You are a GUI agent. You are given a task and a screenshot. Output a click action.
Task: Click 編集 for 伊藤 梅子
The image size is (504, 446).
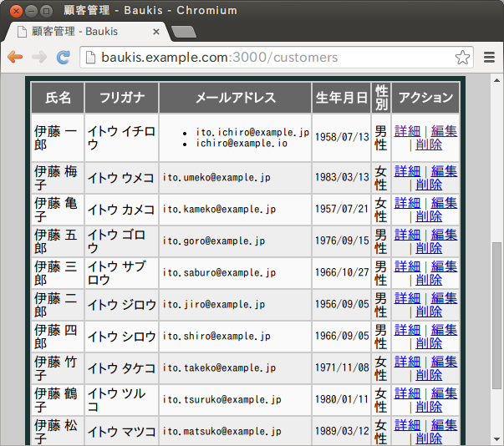click(x=444, y=171)
